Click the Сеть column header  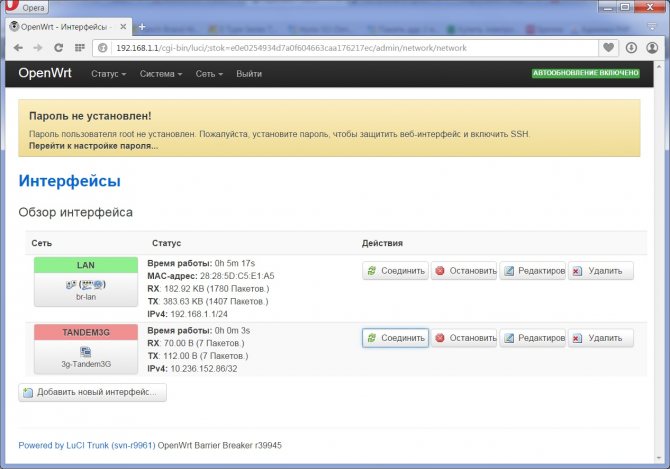pos(41,243)
